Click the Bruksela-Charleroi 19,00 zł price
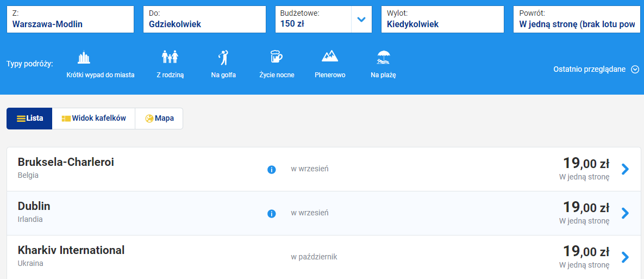 coord(586,164)
